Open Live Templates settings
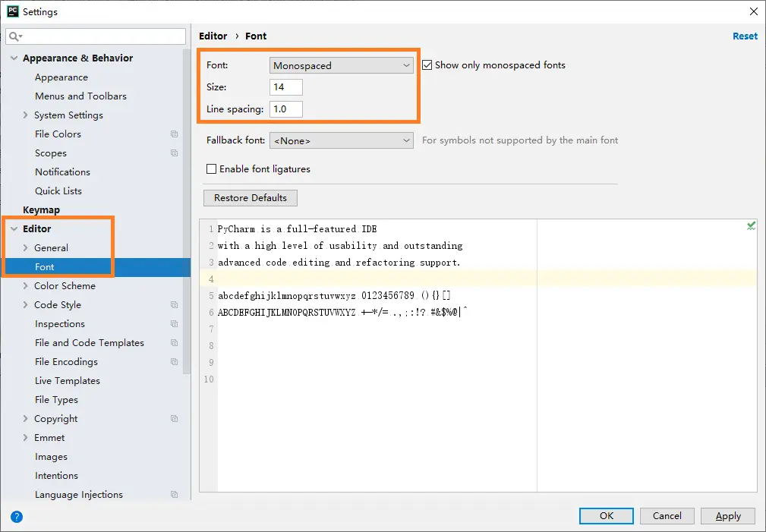This screenshot has height=532, width=766. (68, 380)
